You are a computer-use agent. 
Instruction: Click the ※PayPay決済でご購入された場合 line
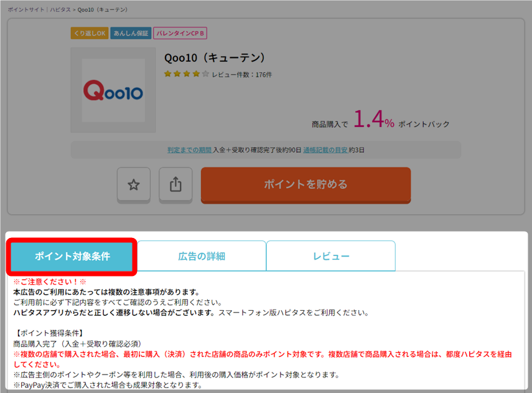click(108, 385)
